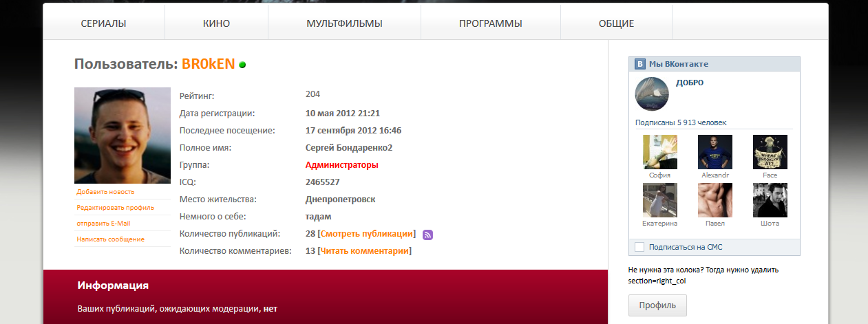Click the about-me value тадам
The width and height of the screenshot is (868, 324).
[x=318, y=217]
